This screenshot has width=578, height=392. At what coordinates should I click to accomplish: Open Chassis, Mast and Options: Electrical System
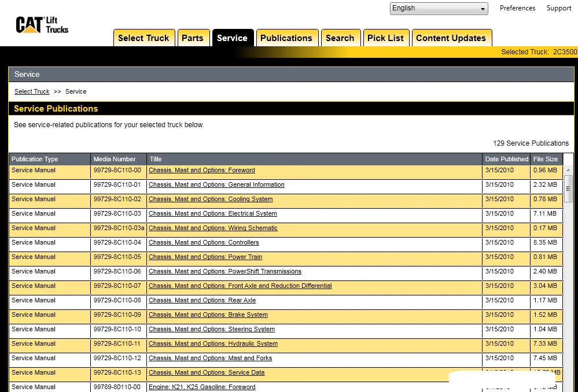point(213,213)
